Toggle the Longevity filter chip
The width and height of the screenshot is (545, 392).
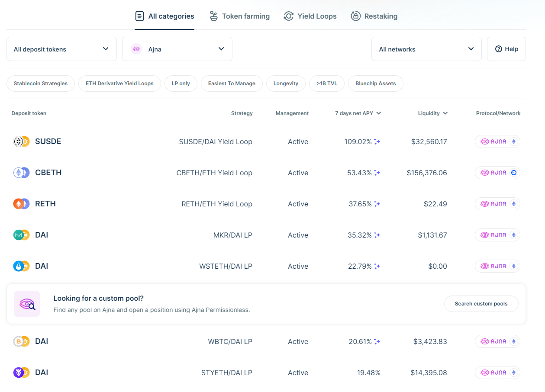point(286,84)
